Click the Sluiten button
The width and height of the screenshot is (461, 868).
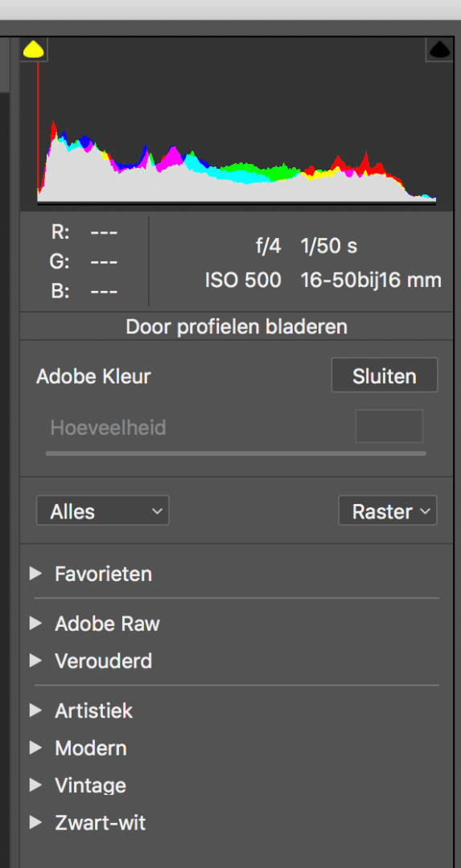click(x=385, y=376)
